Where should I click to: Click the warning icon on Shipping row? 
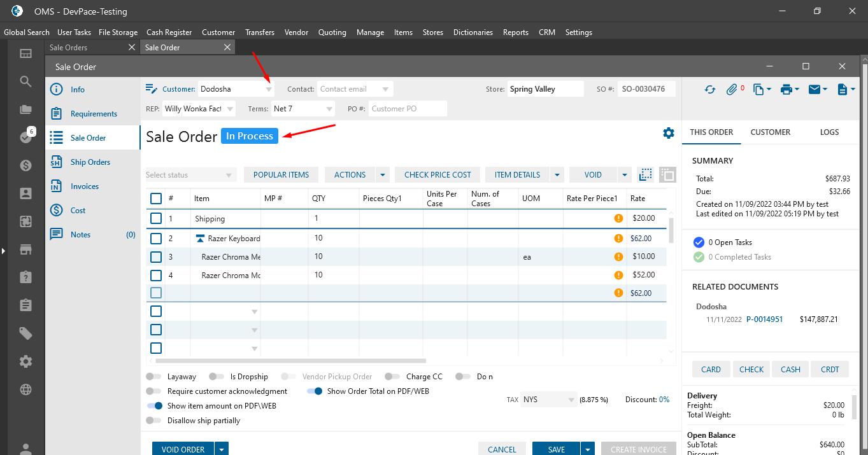[x=618, y=218]
